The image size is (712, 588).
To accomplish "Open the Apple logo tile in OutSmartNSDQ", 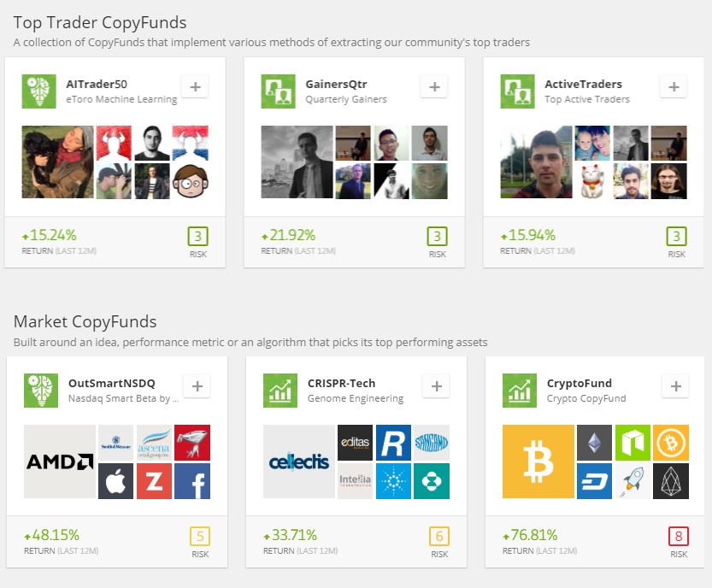I will 115,481.
